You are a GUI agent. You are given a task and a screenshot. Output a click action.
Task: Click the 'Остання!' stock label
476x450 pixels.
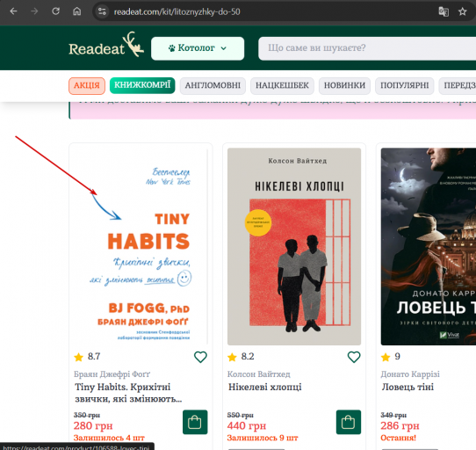pyautogui.click(x=399, y=439)
